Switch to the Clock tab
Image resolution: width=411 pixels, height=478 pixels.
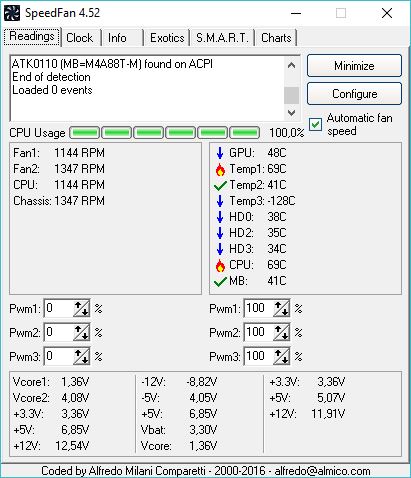tap(80, 38)
